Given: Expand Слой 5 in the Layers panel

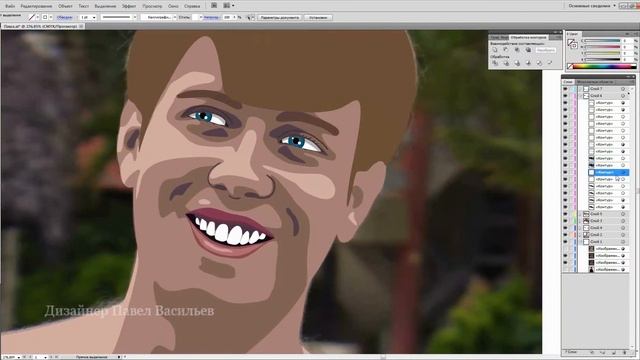Looking at the screenshot, I should [x=580, y=214].
